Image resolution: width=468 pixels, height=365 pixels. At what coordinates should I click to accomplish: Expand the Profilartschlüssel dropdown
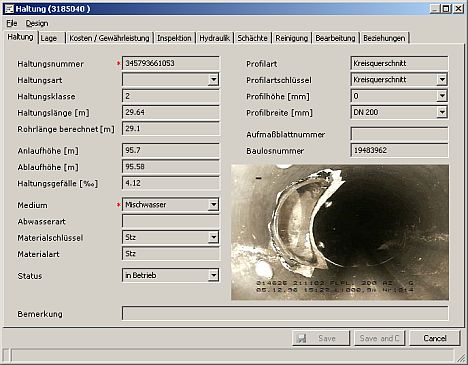pos(442,80)
